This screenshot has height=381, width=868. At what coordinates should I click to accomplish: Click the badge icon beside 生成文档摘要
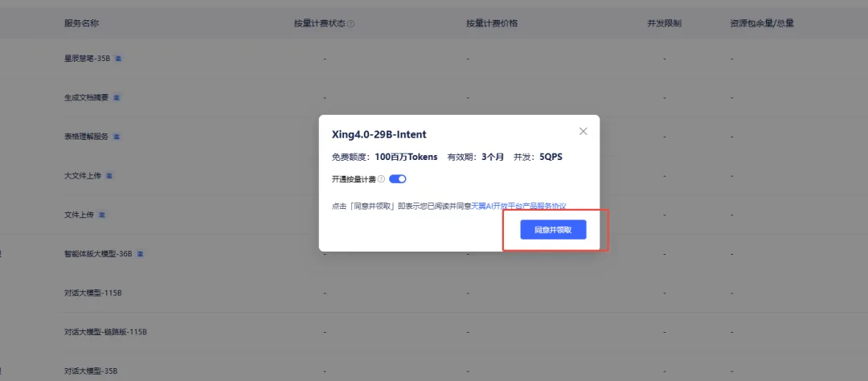(117, 97)
